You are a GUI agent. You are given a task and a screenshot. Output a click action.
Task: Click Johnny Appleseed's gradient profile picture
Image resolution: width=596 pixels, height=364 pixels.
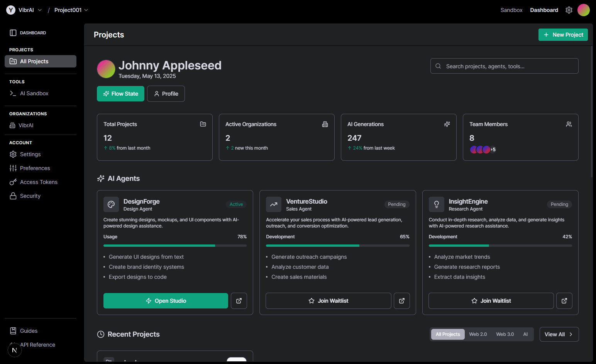pyautogui.click(x=106, y=69)
